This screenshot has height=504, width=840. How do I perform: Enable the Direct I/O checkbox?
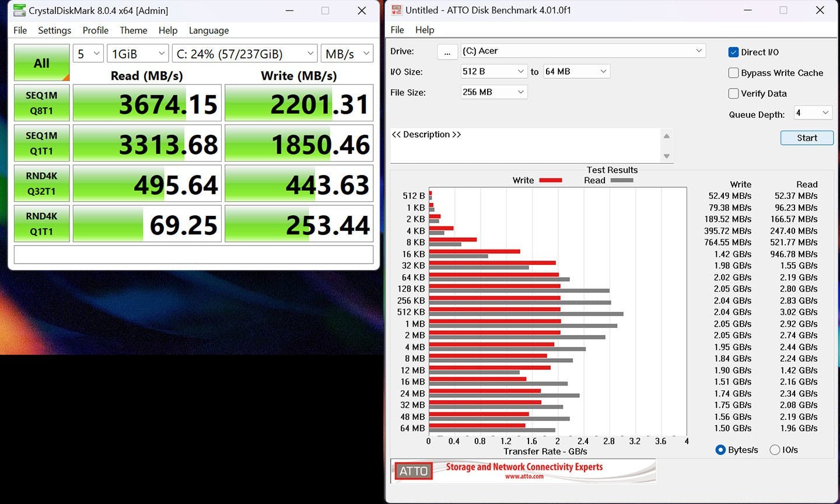click(x=734, y=52)
